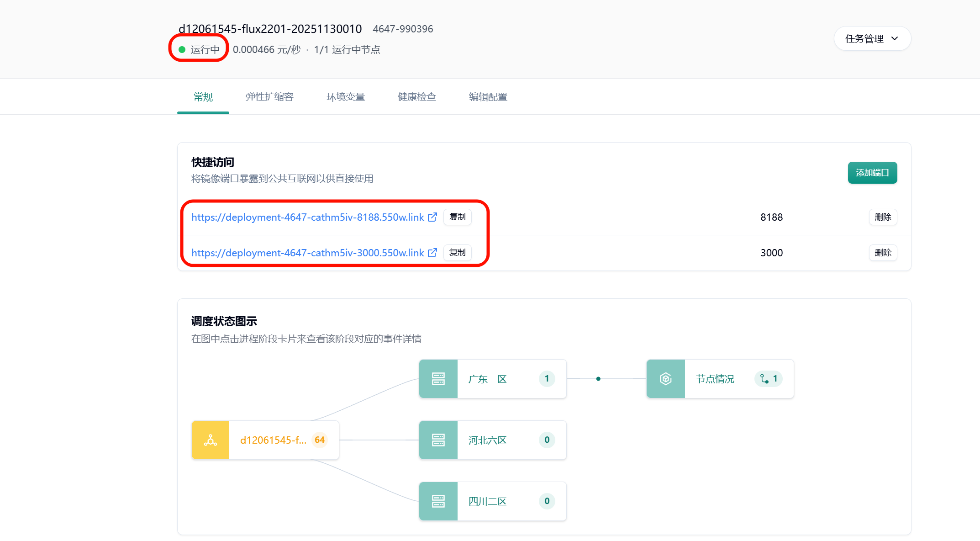980x541 pixels.
Task: Delete the port 3000 entry
Action: click(883, 253)
